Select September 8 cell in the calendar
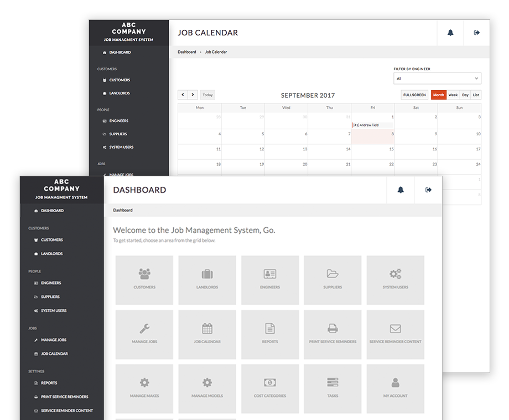509x420 pixels. coord(373,136)
